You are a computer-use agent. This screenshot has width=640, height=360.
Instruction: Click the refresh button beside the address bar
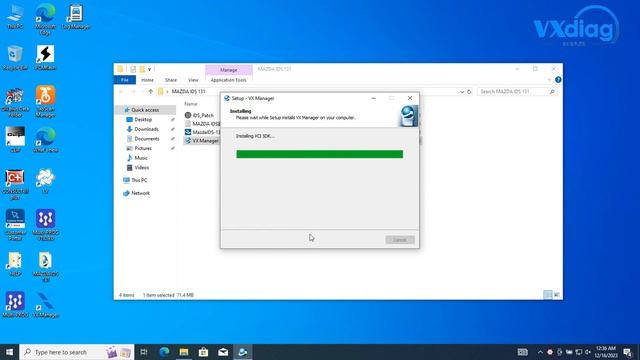[469, 91]
